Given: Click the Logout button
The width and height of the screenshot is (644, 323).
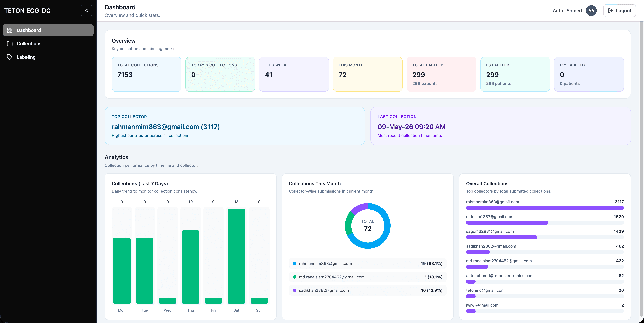Looking at the screenshot, I should (x=619, y=11).
